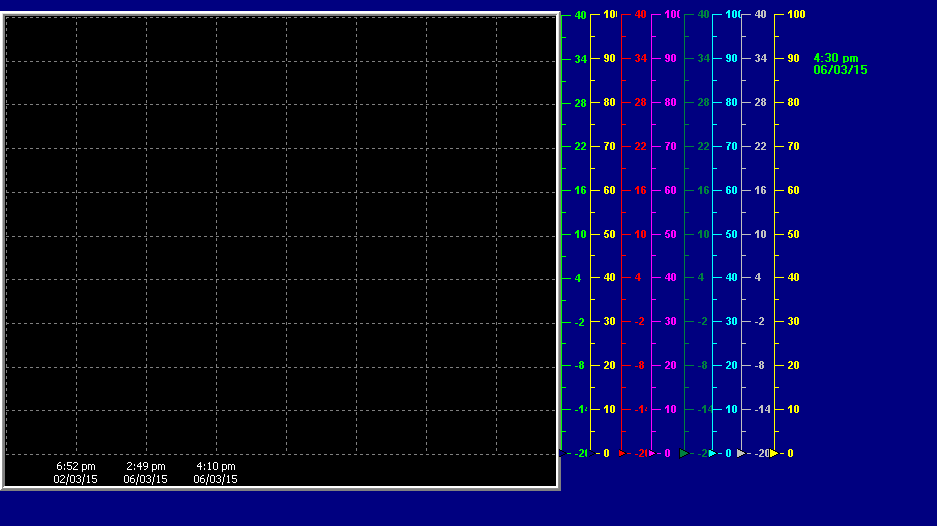The height and width of the screenshot is (526, 937).
Task: Click the dark green pointer marker at axis bottom
Action: click(684, 454)
